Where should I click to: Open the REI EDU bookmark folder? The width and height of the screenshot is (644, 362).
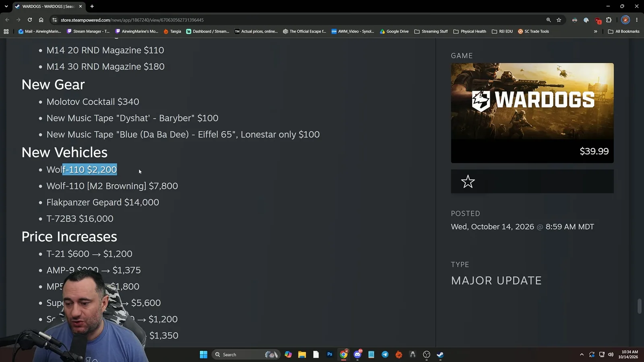pos(502,31)
